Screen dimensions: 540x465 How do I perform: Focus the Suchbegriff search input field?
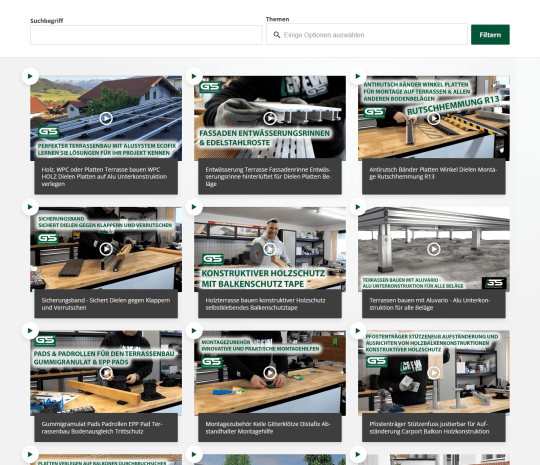(146, 35)
